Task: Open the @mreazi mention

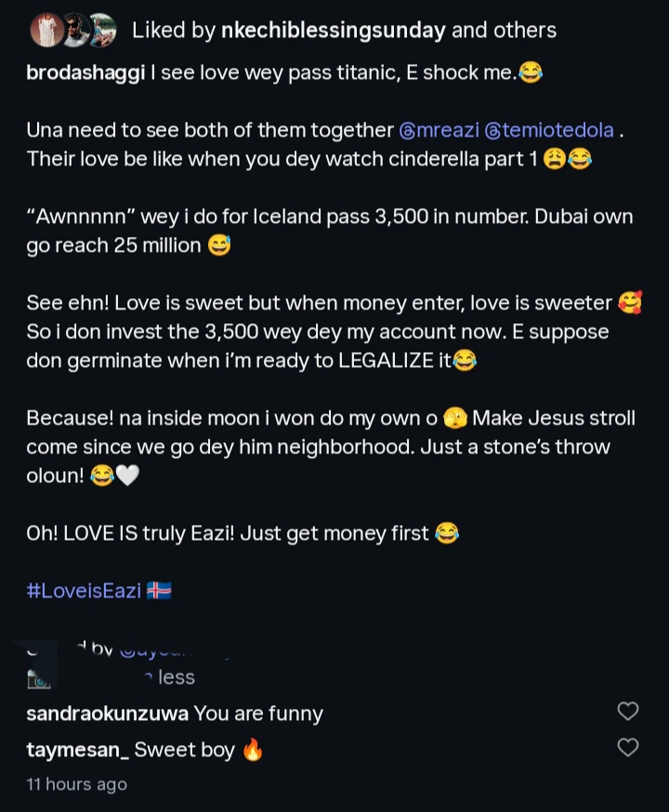Action: click(x=439, y=131)
